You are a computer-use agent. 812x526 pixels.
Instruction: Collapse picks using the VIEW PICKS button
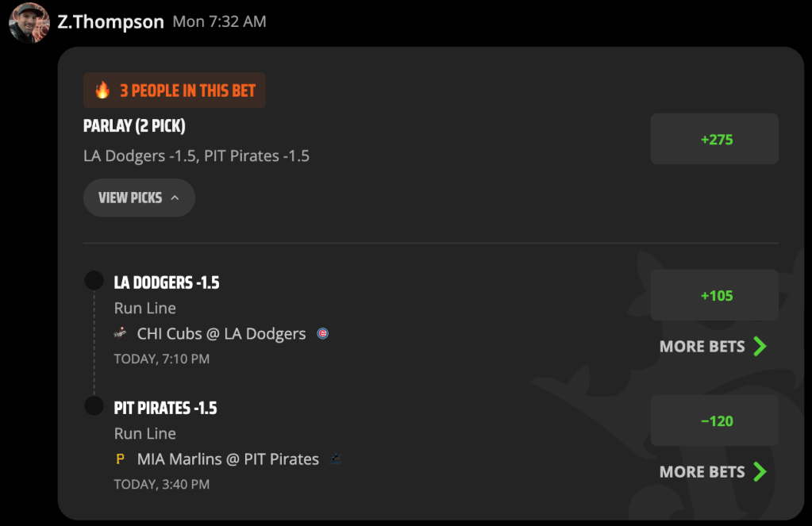click(x=139, y=198)
